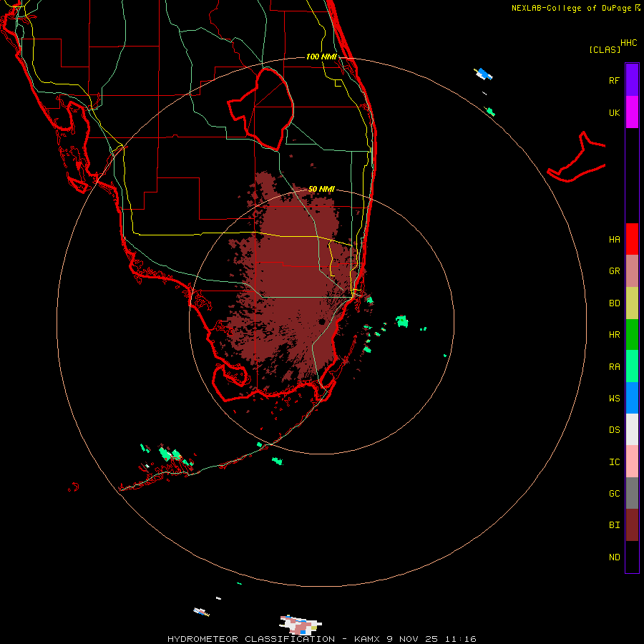Select the yellow BD big drops swatch
The image size is (644, 644).
tap(632, 303)
